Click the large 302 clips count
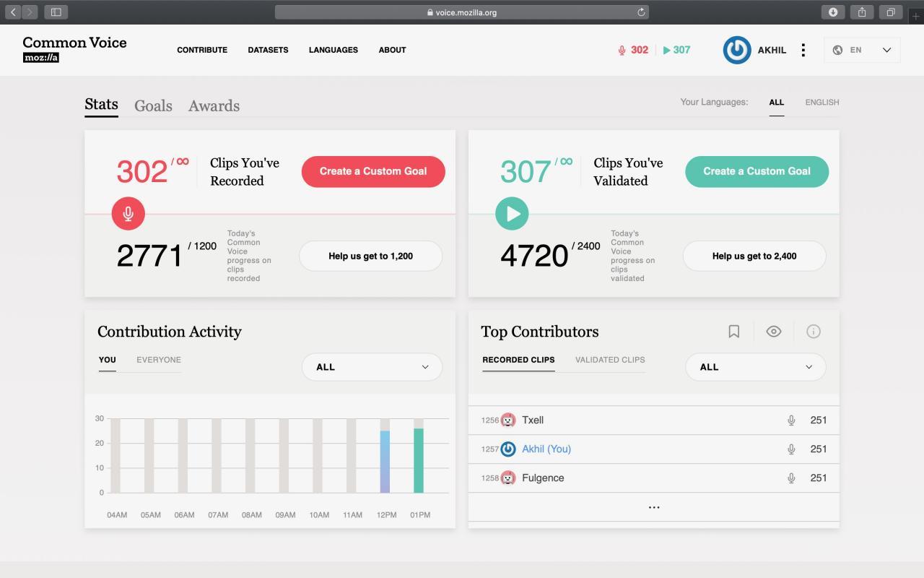Screen dimensions: 924x578 [x=142, y=172]
